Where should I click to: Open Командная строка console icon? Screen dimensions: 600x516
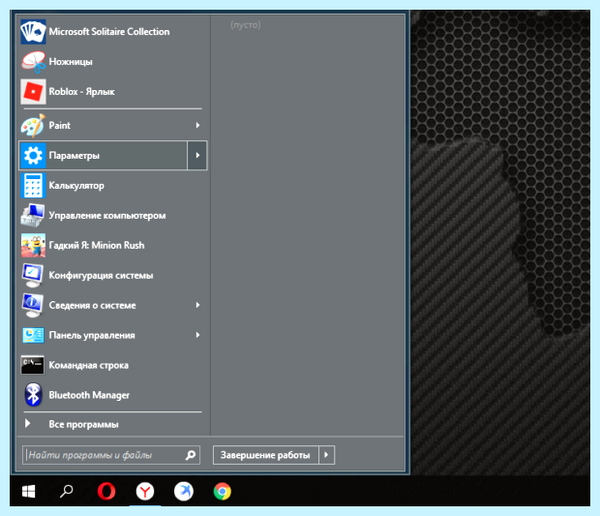click(33, 365)
